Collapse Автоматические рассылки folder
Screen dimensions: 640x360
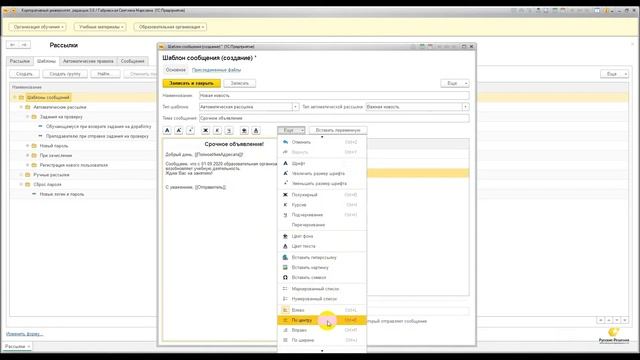(x=22, y=107)
